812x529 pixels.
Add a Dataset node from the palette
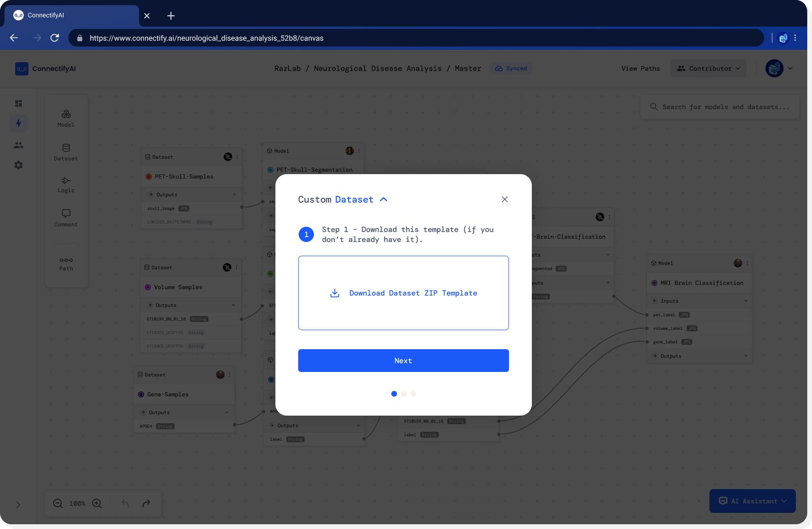tap(66, 152)
